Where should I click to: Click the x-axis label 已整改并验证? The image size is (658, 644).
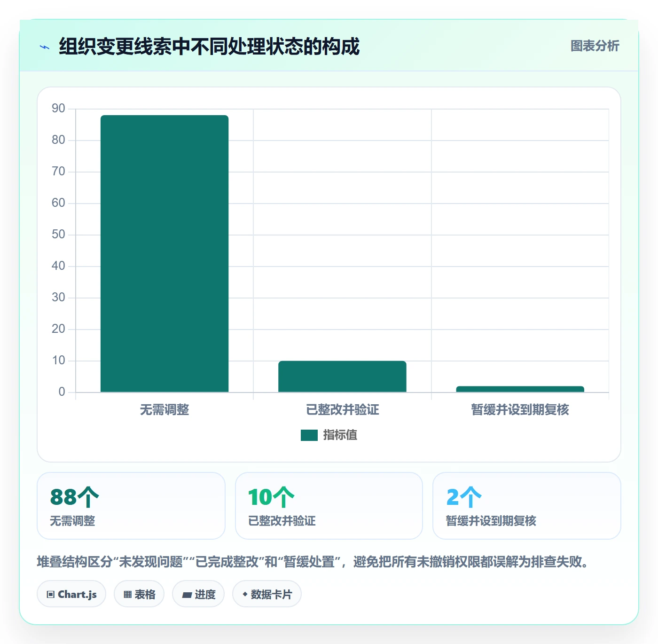342,410
